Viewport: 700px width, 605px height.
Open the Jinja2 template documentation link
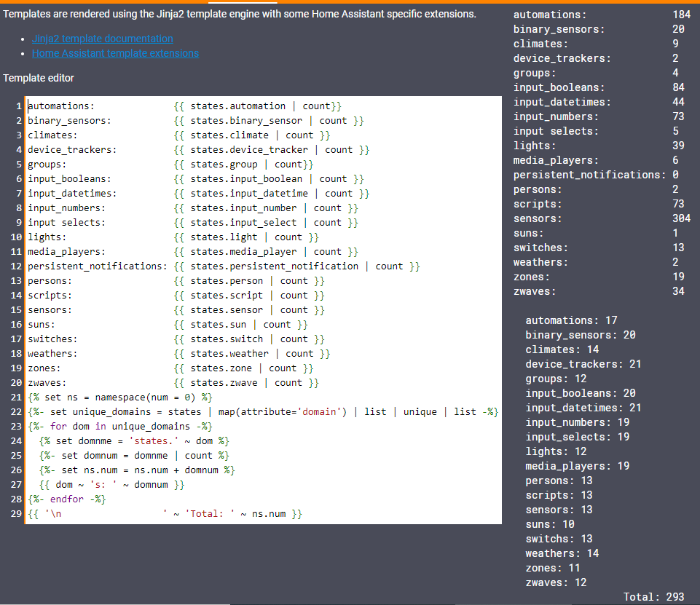coord(102,39)
